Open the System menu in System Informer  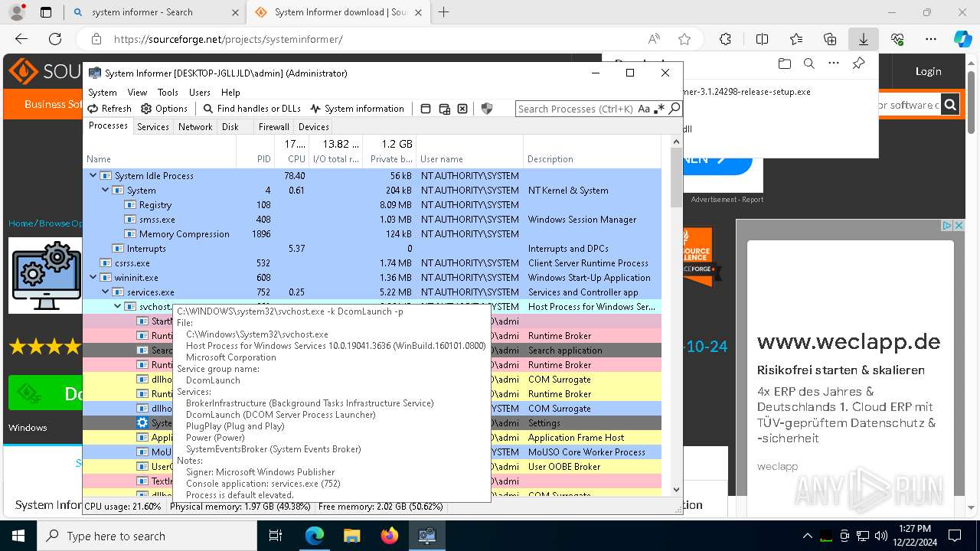click(x=103, y=92)
